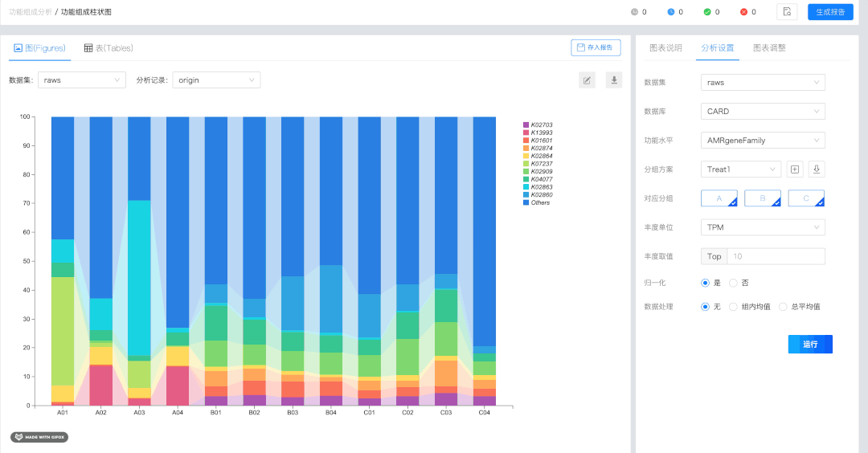Expand the 分组方案 Treat1 dropdown

[741, 169]
